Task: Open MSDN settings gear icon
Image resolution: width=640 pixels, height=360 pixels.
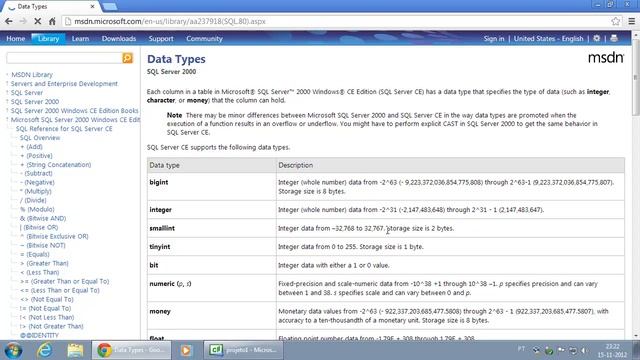Action: click(x=597, y=38)
